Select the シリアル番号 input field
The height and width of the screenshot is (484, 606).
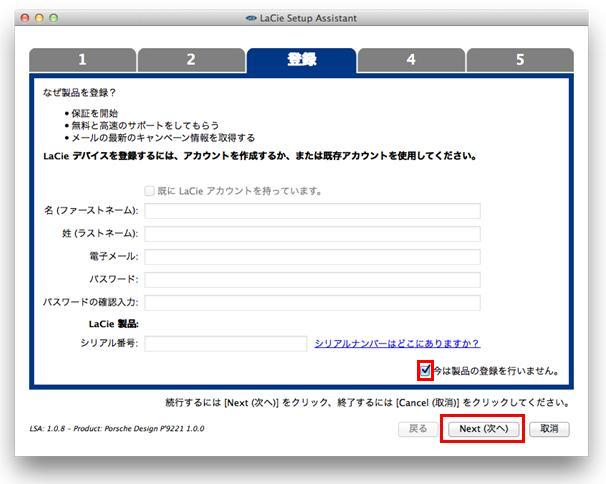tap(226, 343)
